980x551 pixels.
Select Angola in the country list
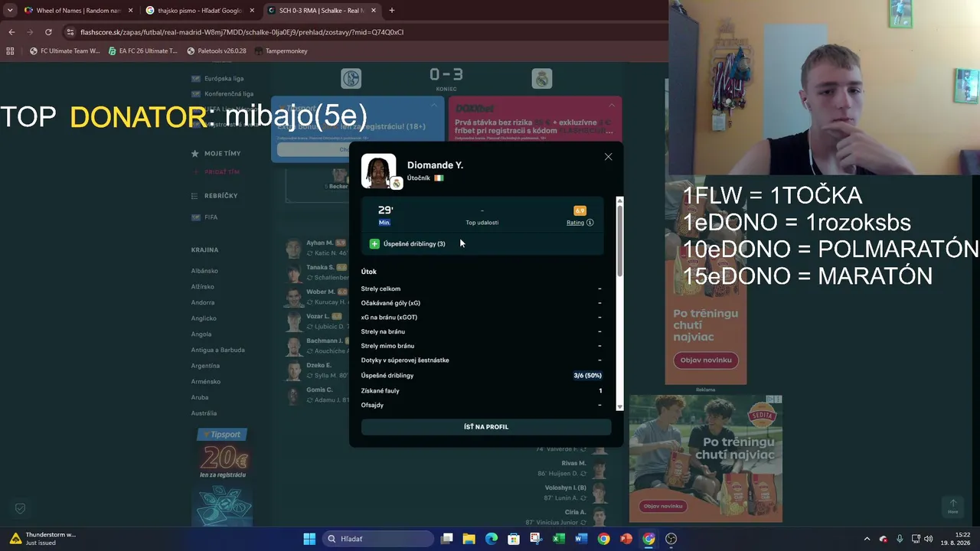201,334
